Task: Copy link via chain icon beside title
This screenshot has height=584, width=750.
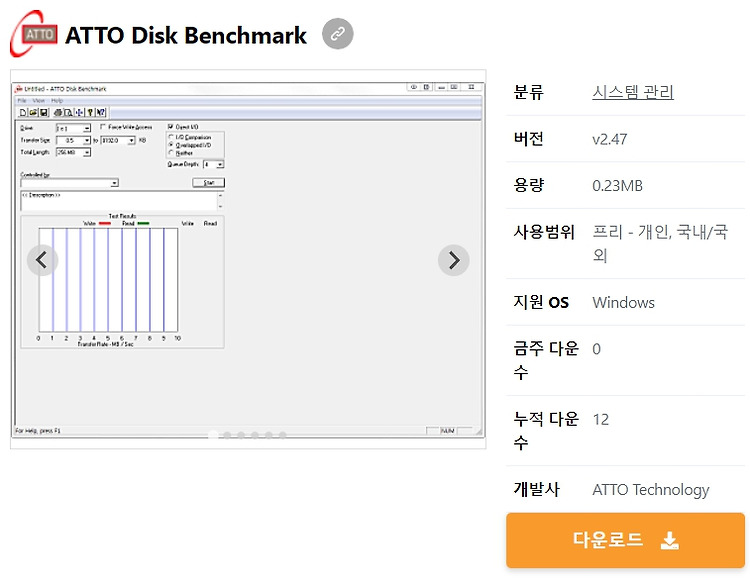Action: coord(338,34)
